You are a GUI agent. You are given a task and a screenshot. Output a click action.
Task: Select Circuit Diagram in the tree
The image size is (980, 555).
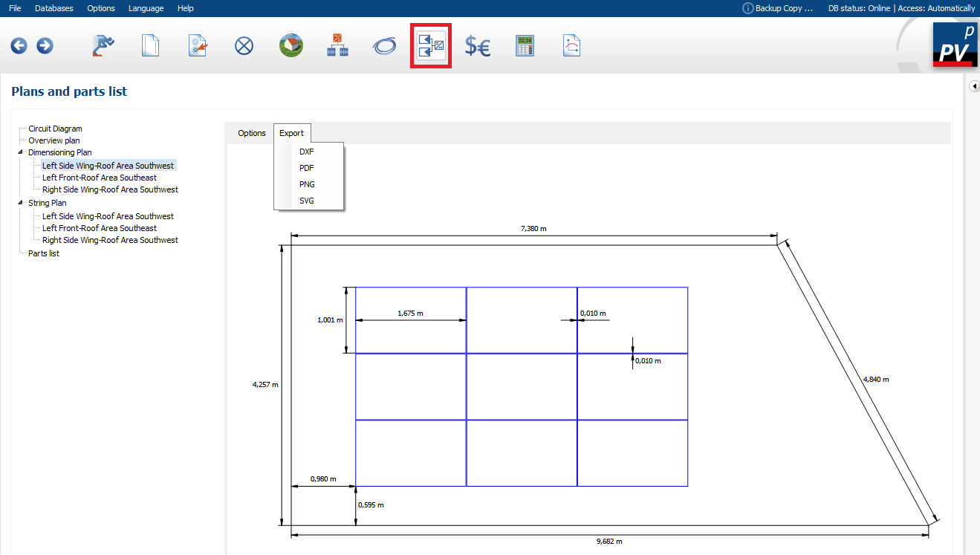(55, 129)
